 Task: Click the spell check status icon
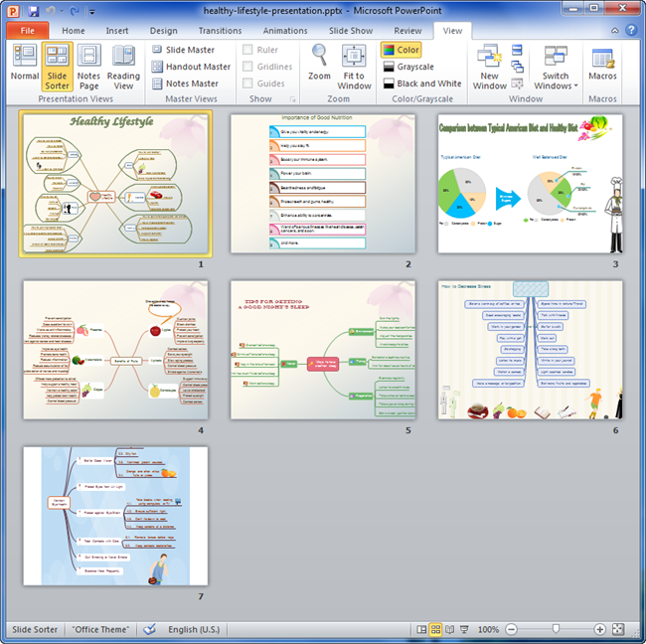[x=149, y=629]
